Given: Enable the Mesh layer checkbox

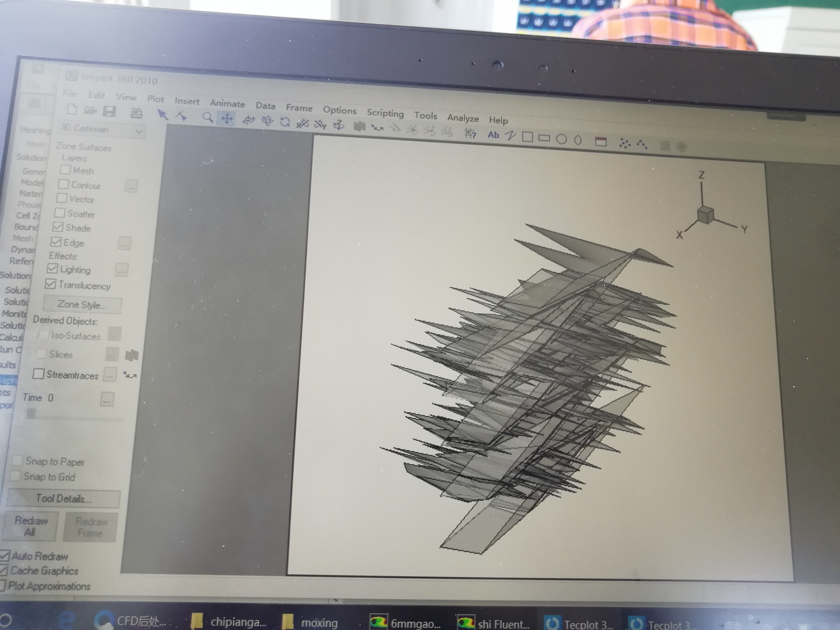Looking at the screenshot, I should (x=66, y=169).
